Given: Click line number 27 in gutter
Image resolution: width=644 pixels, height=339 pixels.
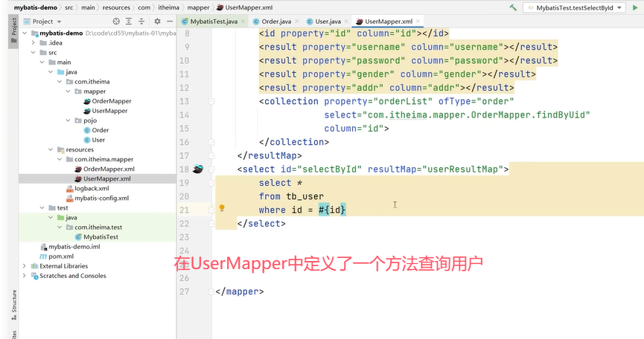Looking at the screenshot, I should [x=185, y=291].
